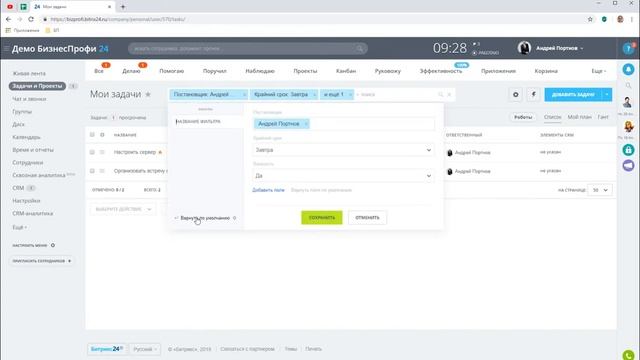
Task: Click the right sidebar search magnifier
Action: (x=628, y=85)
